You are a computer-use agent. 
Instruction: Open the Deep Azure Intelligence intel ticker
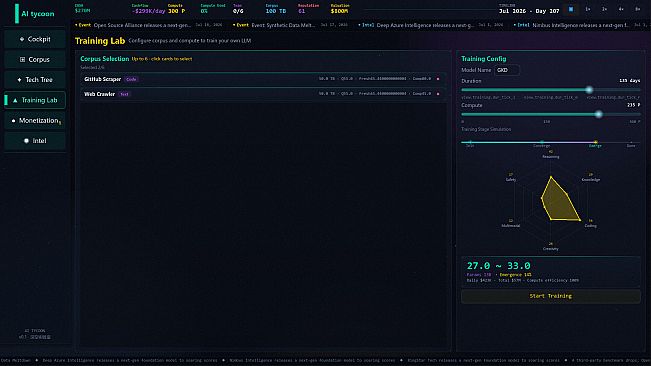pos(430,25)
